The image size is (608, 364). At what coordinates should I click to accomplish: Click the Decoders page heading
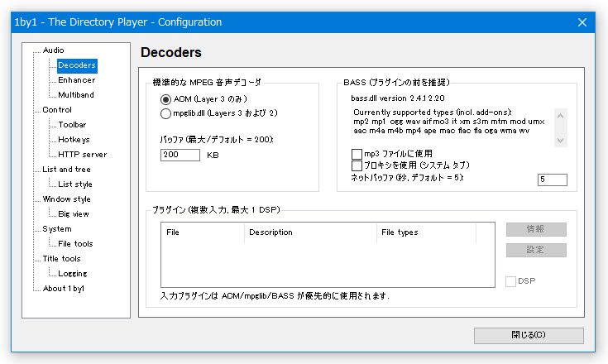pyautogui.click(x=171, y=52)
